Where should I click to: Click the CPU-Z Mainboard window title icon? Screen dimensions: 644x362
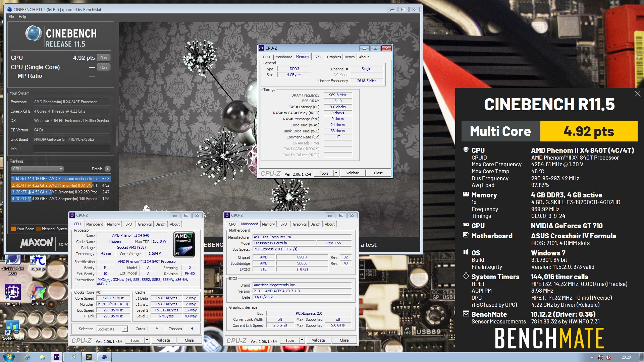227,215
